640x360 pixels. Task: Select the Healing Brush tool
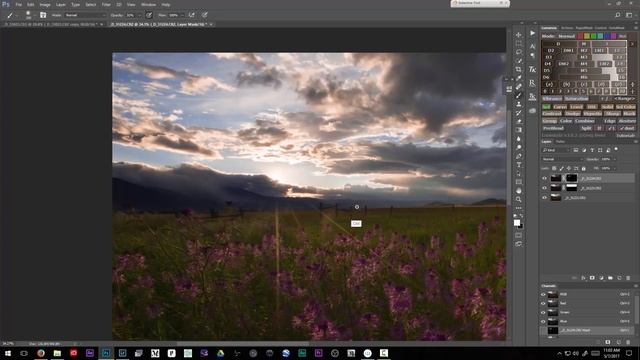[x=518, y=87]
